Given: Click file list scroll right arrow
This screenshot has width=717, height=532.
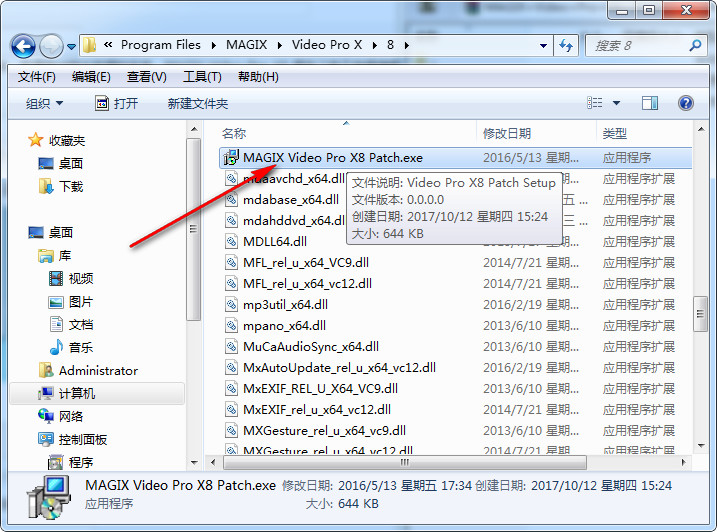Looking at the screenshot, I should tap(684, 462).
